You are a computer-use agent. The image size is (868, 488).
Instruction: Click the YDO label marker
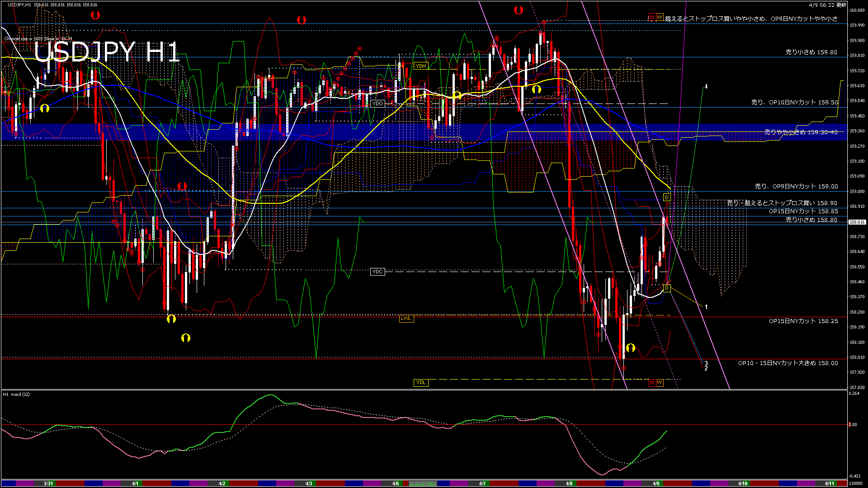pos(377,103)
